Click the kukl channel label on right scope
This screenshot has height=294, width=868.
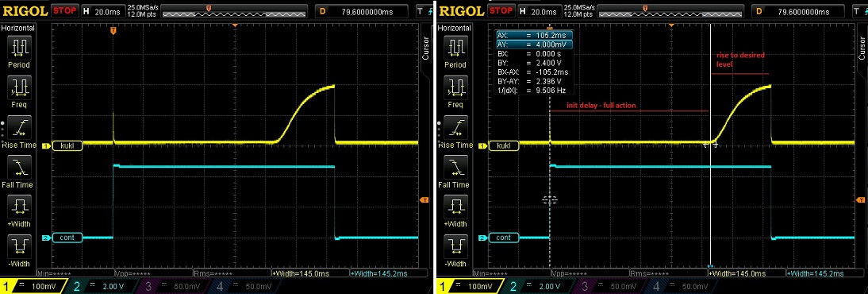(x=504, y=146)
